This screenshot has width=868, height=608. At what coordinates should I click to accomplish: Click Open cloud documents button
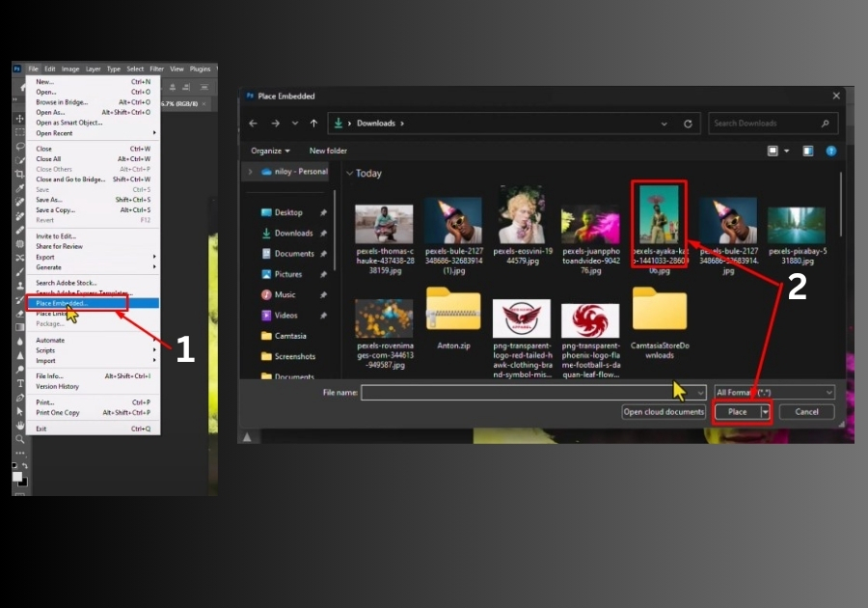pos(664,412)
